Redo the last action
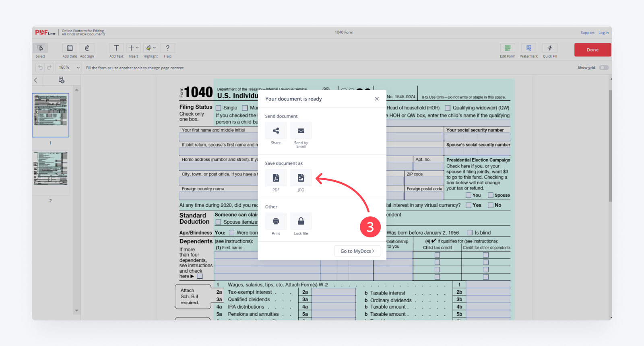This screenshot has height=346, width=644. 49,68
